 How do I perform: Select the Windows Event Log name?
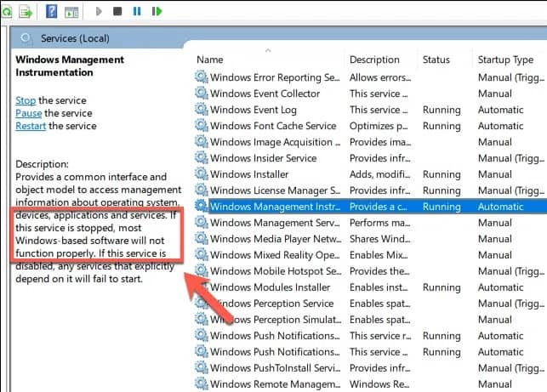pyautogui.click(x=254, y=110)
